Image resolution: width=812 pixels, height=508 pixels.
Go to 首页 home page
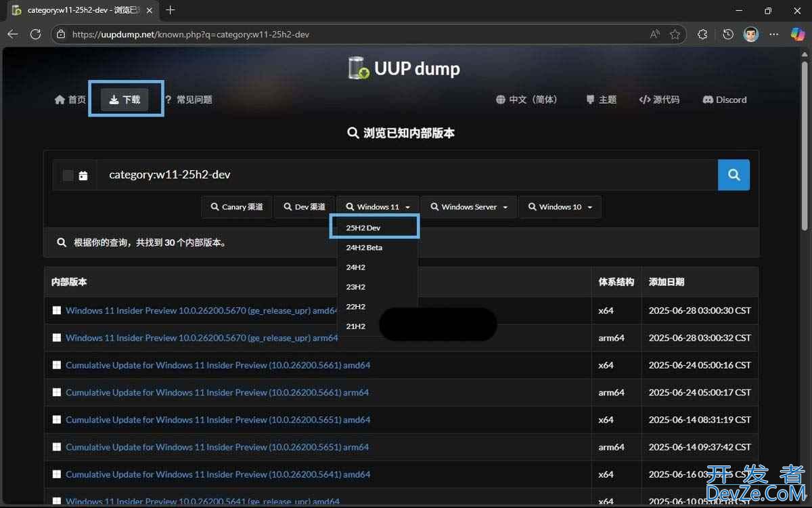pos(70,100)
